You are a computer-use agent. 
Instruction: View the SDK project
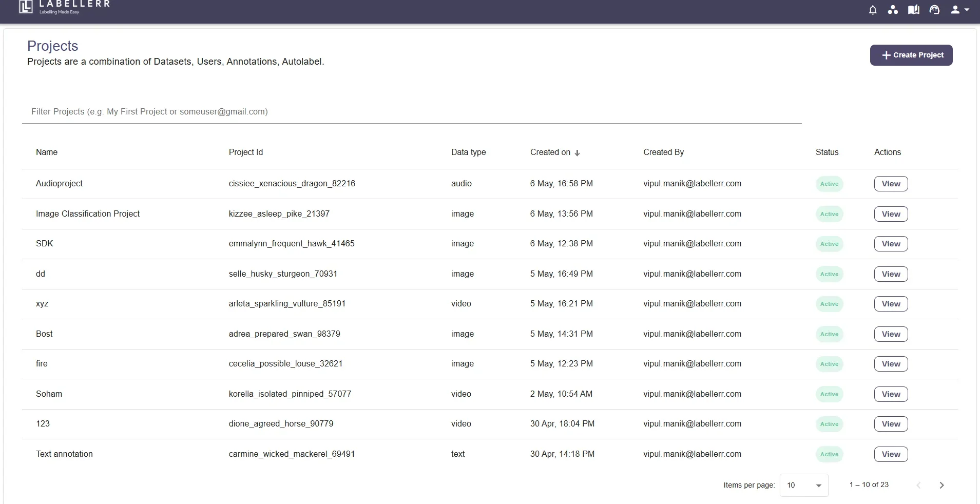tap(891, 244)
